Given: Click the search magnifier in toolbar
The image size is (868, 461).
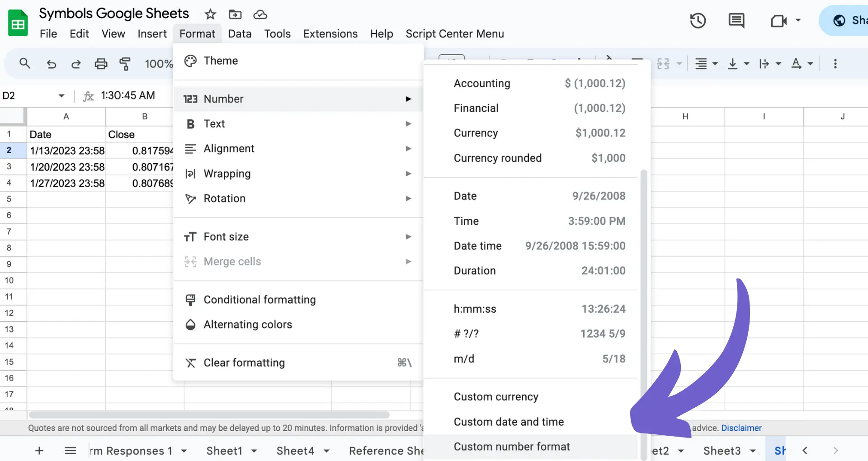Looking at the screenshot, I should (25, 64).
